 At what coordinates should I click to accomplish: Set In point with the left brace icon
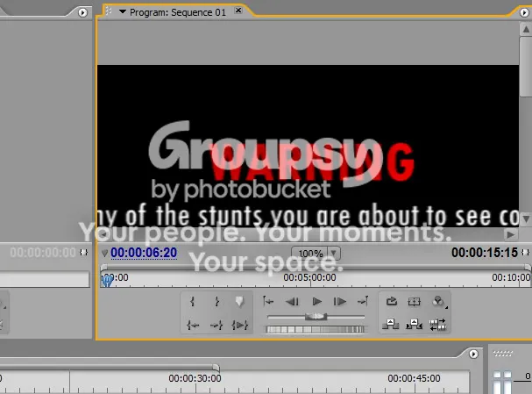point(192,302)
